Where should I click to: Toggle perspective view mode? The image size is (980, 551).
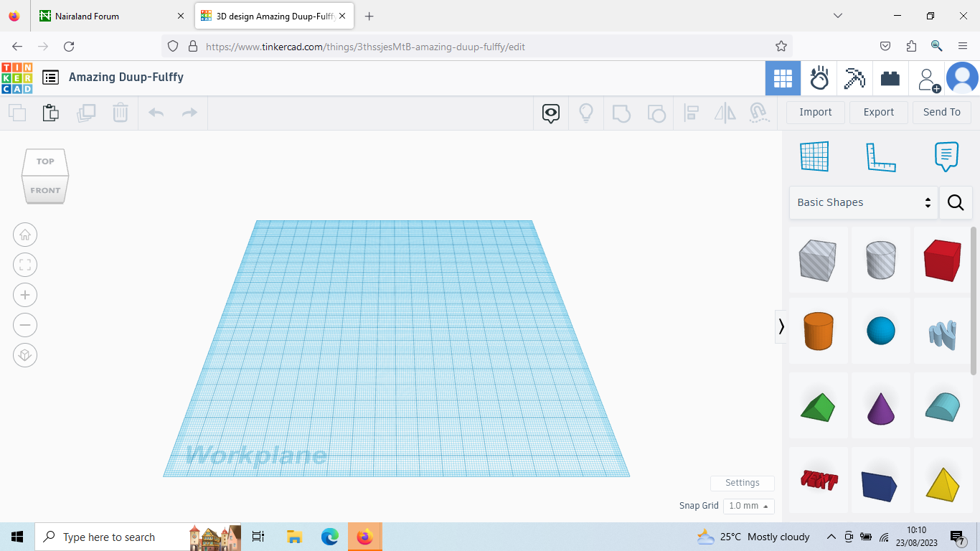[x=25, y=355]
